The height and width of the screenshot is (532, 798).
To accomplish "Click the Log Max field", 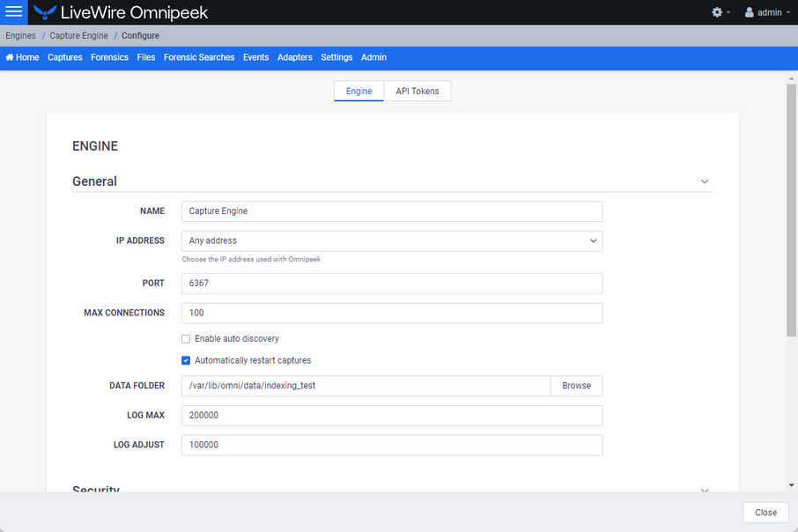I will 392,416.
